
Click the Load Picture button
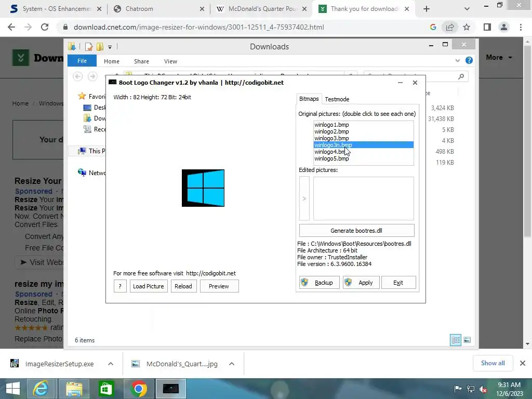click(x=149, y=286)
